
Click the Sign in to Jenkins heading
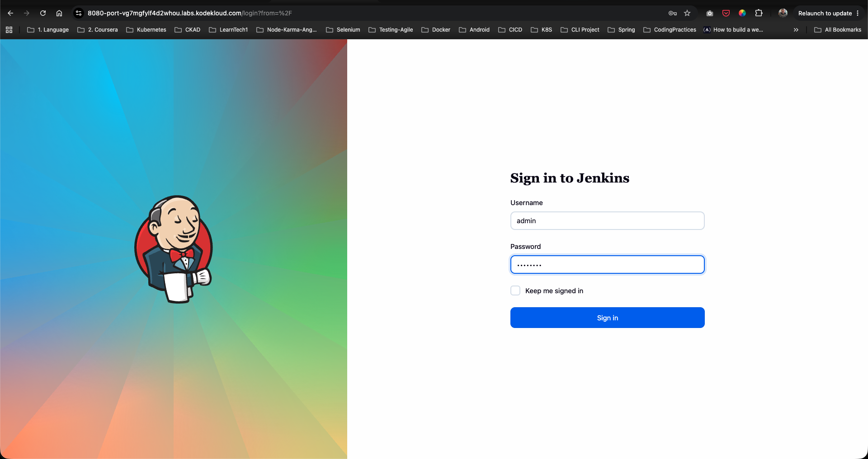coord(570,178)
